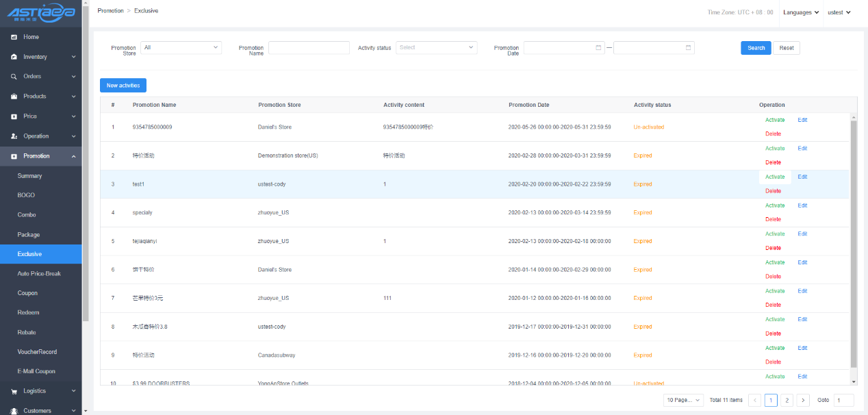Viewport: 868px width, 415px height.
Task: Open the Activity status dropdown
Action: [x=436, y=47]
